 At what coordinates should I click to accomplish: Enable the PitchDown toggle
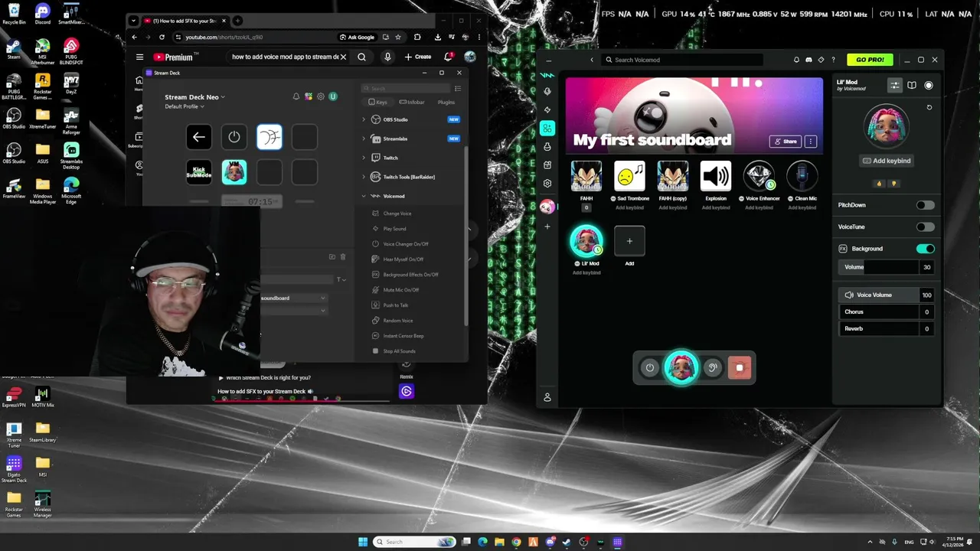coord(925,205)
